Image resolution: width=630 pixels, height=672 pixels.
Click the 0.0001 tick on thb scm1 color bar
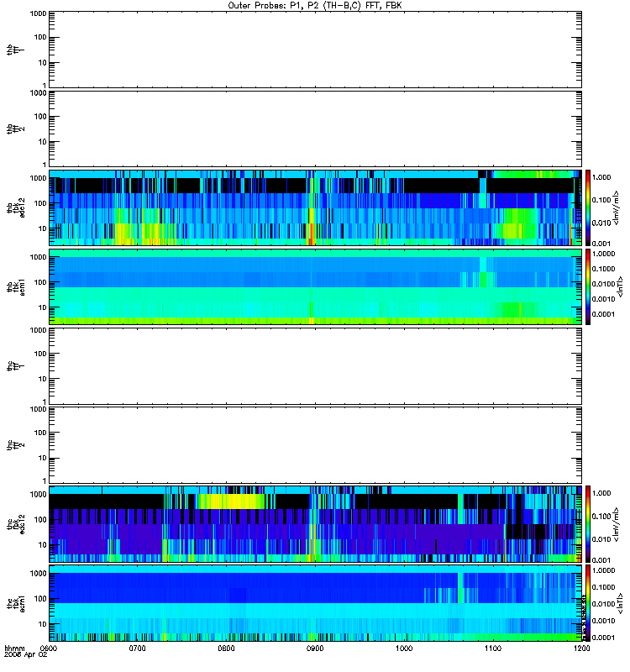(603, 314)
